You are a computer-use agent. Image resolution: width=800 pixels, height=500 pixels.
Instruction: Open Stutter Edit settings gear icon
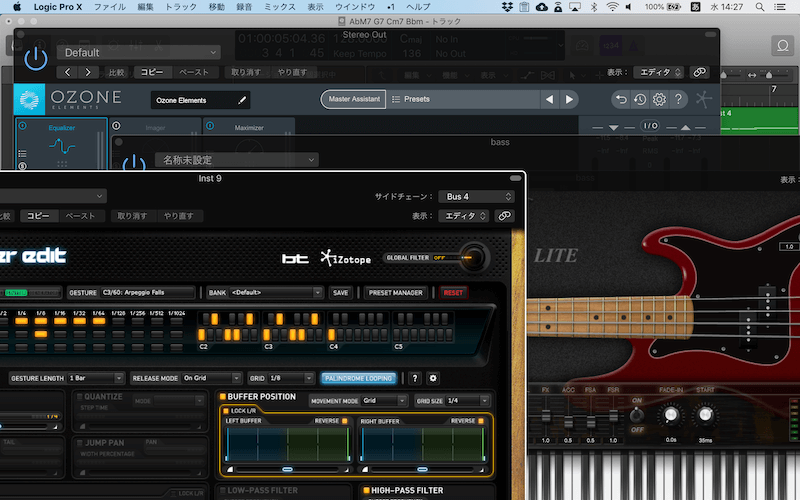[433, 378]
